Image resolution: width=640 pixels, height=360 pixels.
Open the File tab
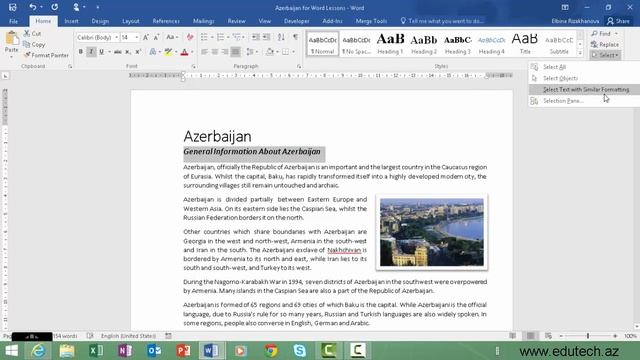pos(13,21)
